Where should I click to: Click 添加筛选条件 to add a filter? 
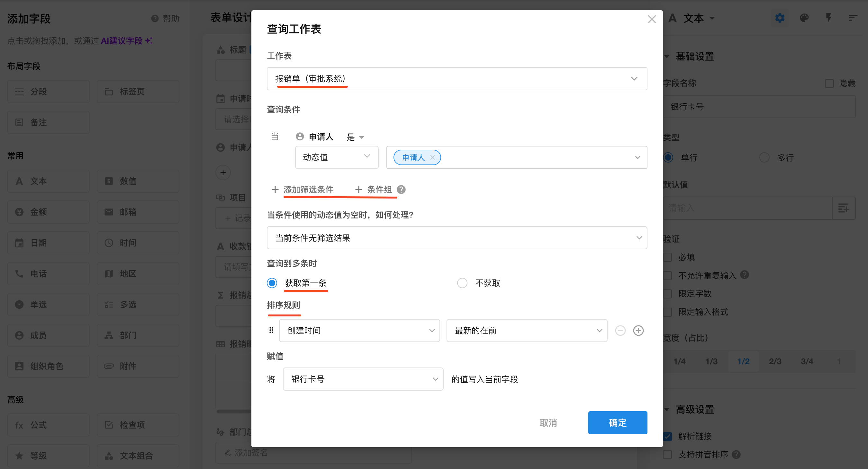pyautogui.click(x=303, y=190)
